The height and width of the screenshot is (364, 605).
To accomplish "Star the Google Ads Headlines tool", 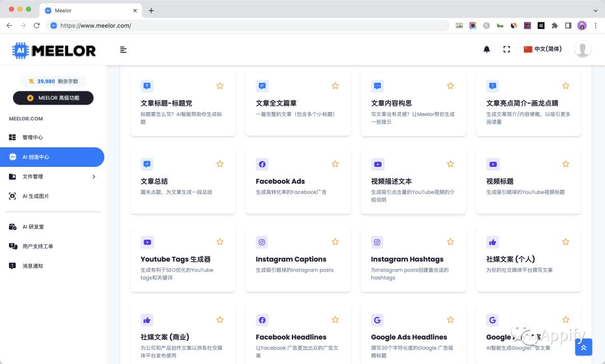I will coord(450,319).
